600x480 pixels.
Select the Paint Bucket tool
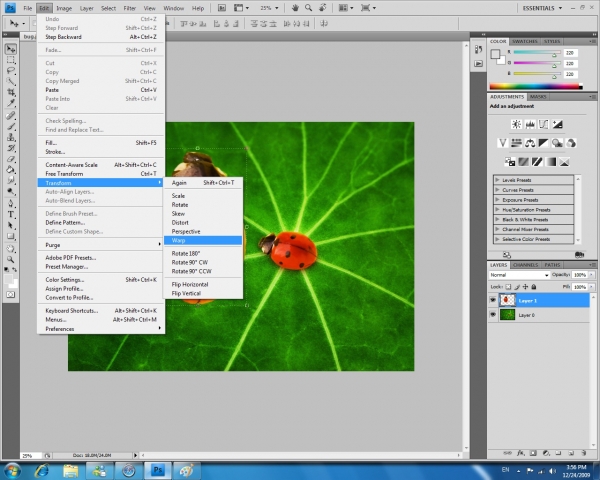[11, 170]
